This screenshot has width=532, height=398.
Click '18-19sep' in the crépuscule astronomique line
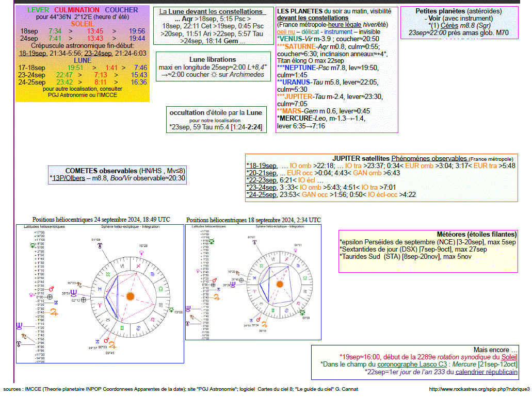[33, 53]
